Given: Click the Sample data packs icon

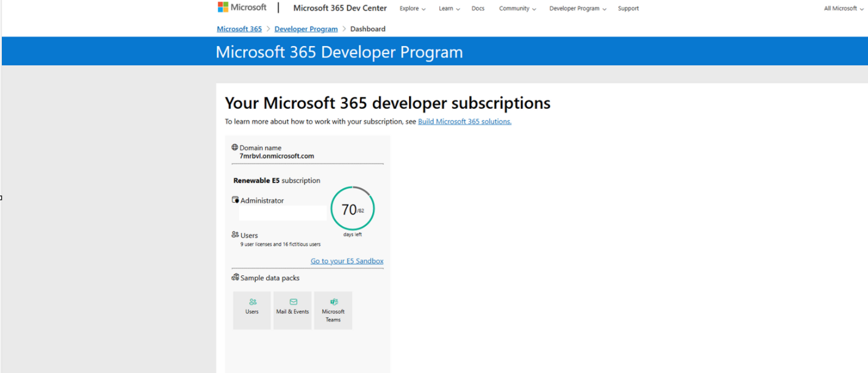Looking at the screenshot, I should tap(235, 277).
